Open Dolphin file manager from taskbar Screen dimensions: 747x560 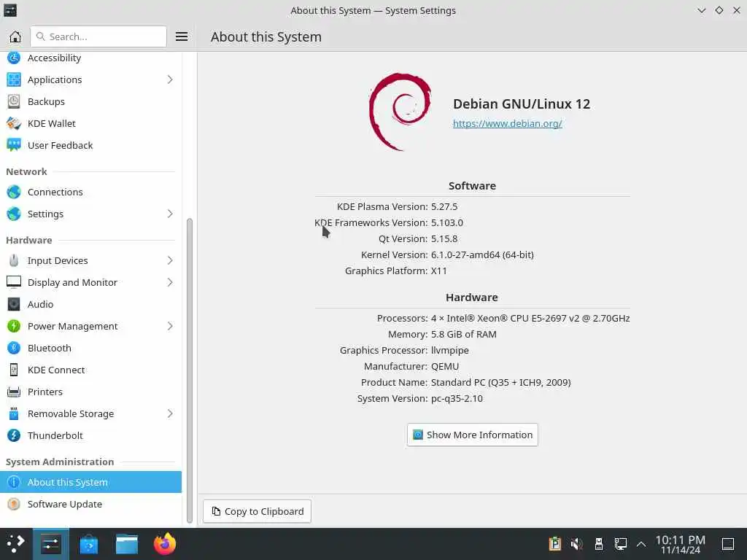(127, 544)
